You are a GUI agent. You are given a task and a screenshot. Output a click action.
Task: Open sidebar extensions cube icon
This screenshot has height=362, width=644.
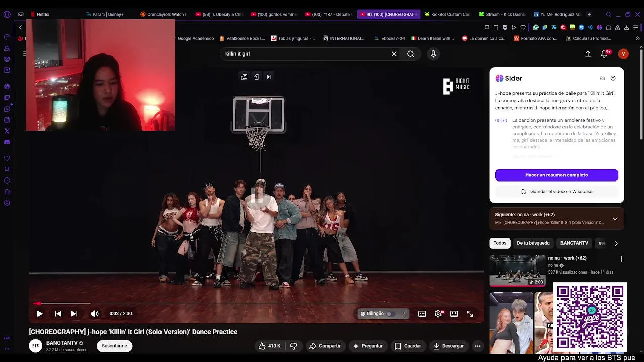click(x=7, y=192)
